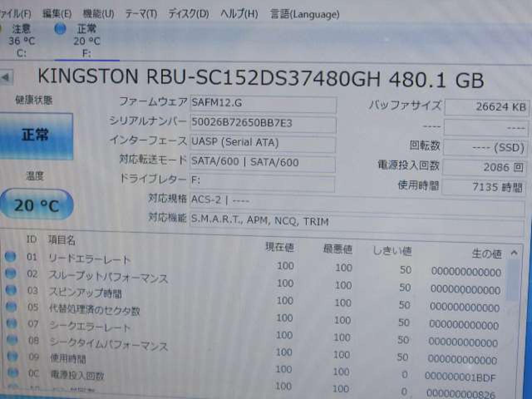Image resolution: width=532 pixels, height=399 pixels.
Task: Open the ディスク(D) menu
Action: 188,14
